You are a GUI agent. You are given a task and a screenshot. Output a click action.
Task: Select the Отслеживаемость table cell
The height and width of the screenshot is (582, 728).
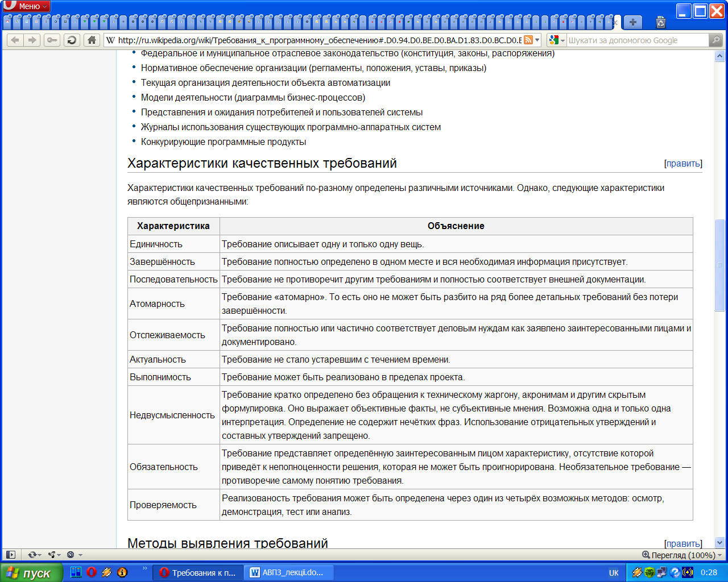[x=173, y=335]
